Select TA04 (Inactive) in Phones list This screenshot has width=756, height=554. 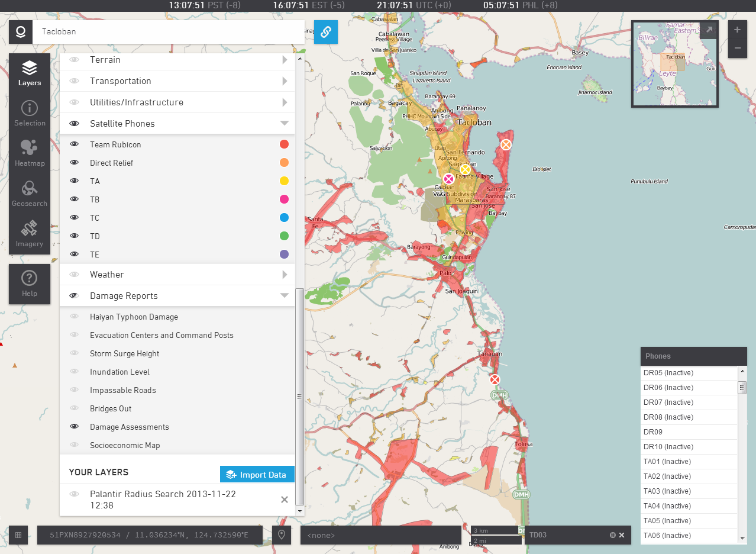pos(689,506)
